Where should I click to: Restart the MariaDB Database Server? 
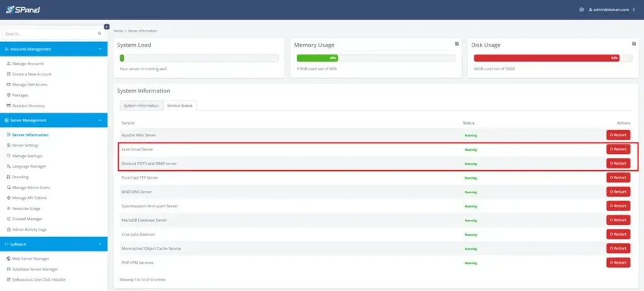point(618,220)
